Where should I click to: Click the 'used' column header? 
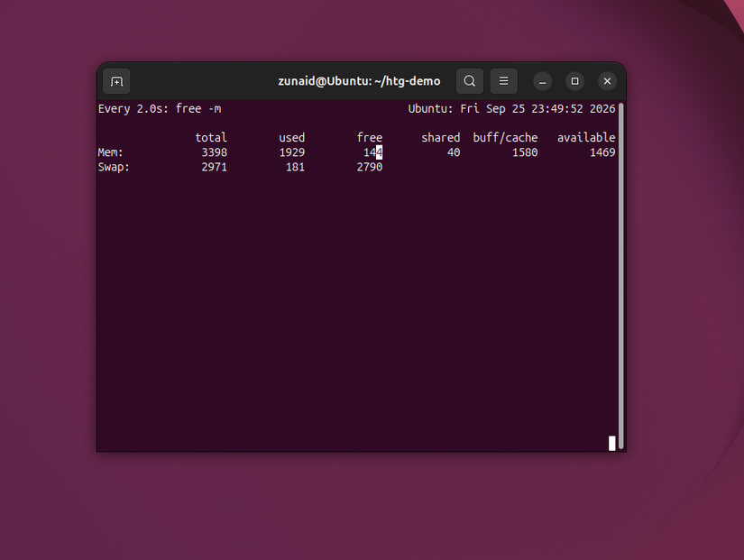292,138
